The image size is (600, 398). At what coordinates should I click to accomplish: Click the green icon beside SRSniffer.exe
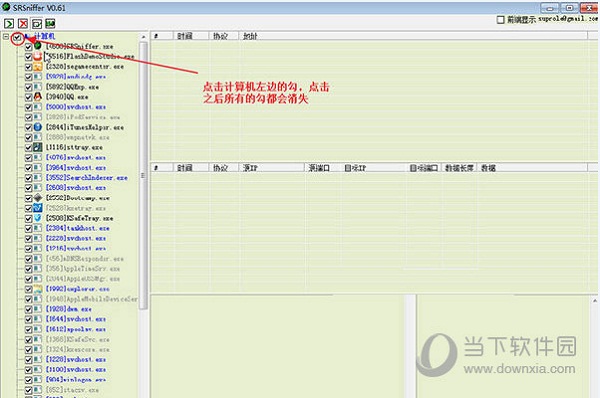coord(38,46)
